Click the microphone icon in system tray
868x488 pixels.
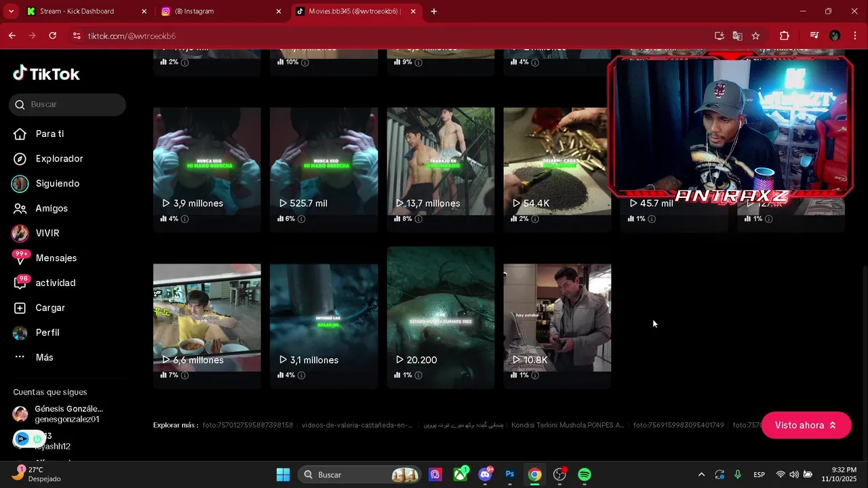click(x=737, y=474)
